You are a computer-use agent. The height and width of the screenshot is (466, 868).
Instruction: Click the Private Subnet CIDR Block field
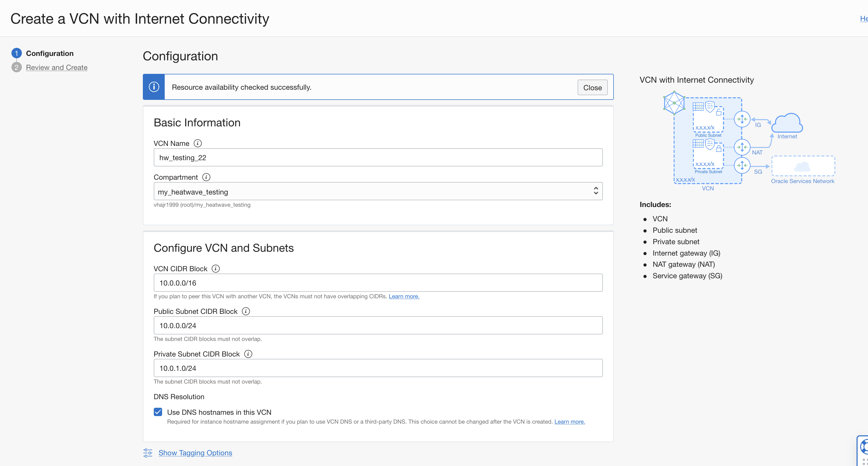coord(378,368)
